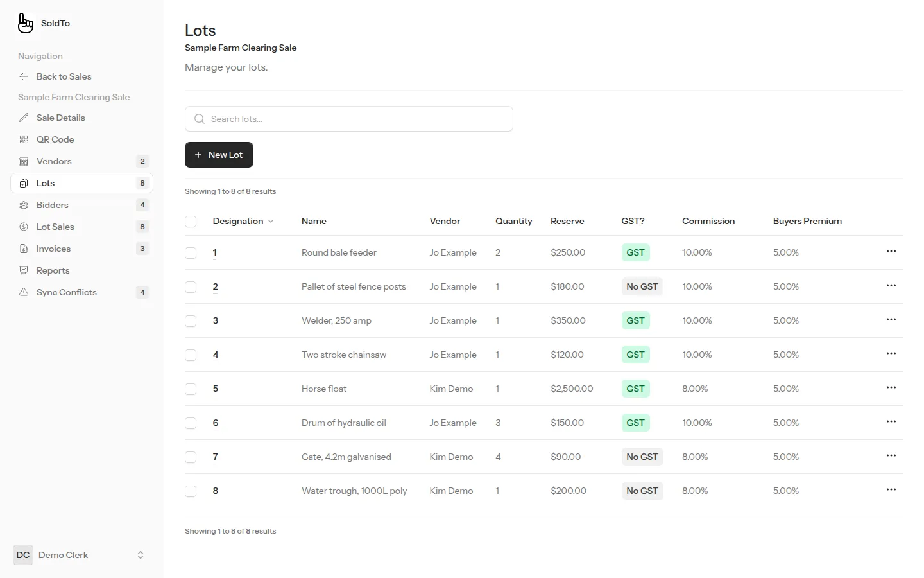Click the Buyers Premium column header

click(807, 221)
